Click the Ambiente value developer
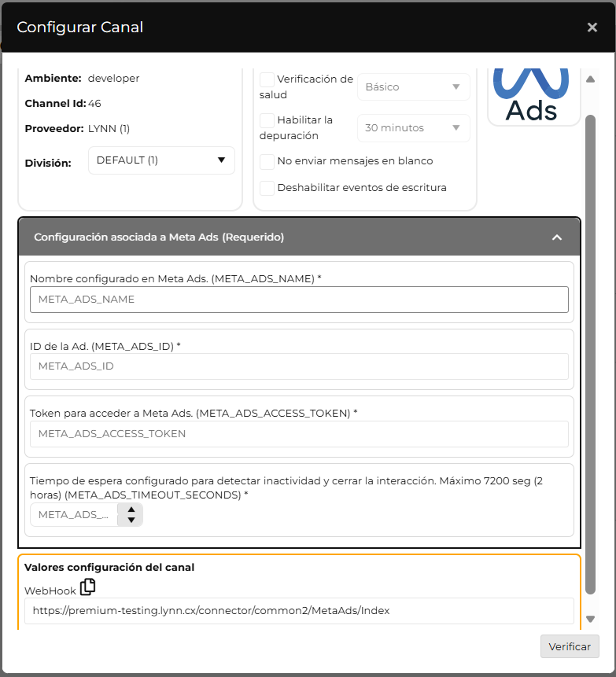 pos(113,79)
